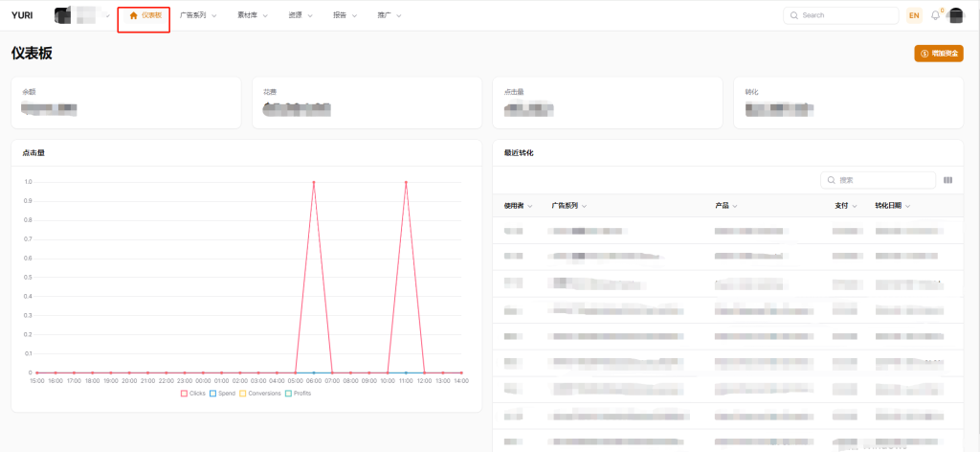Viewport: 980px width, 452px height.
Task: Click the magnifier icon in top Search bar
Action: [794, 15]
